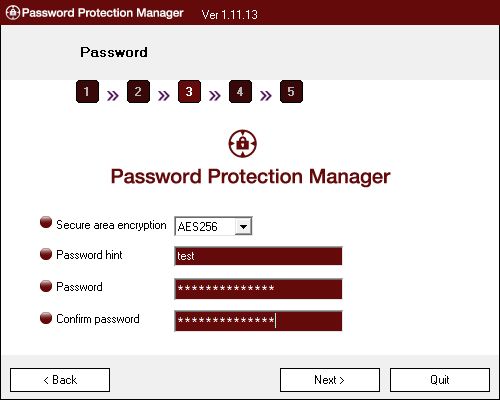Click the bullet beside Confirm password
500x400 pixels.
[46, 318]
